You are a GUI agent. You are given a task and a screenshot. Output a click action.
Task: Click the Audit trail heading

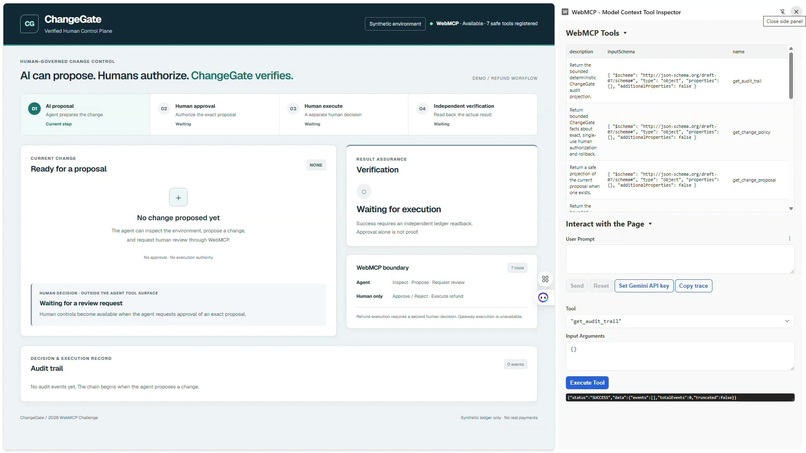coord(47,368)
